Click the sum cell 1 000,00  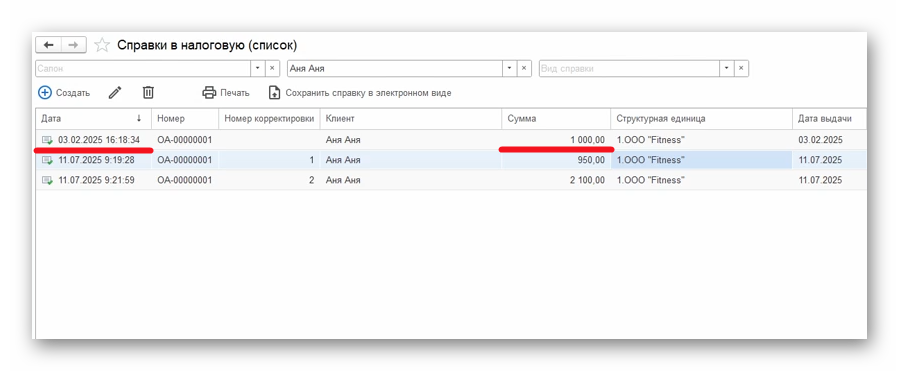(556, 139)
